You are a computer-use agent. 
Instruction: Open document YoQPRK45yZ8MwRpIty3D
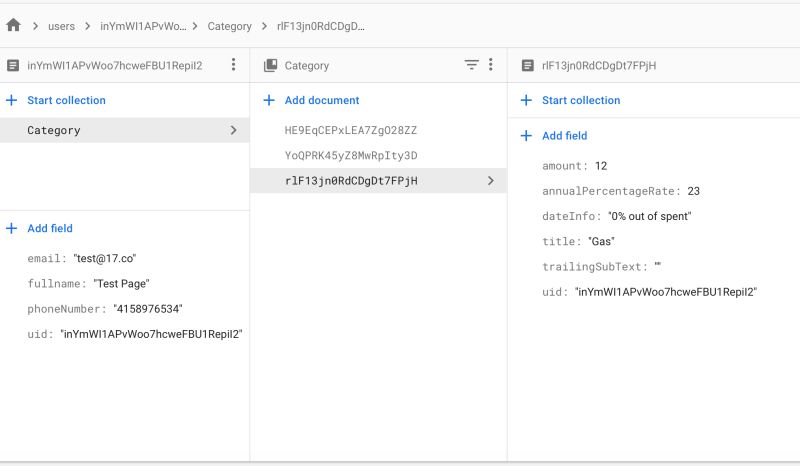pos(351,156)
